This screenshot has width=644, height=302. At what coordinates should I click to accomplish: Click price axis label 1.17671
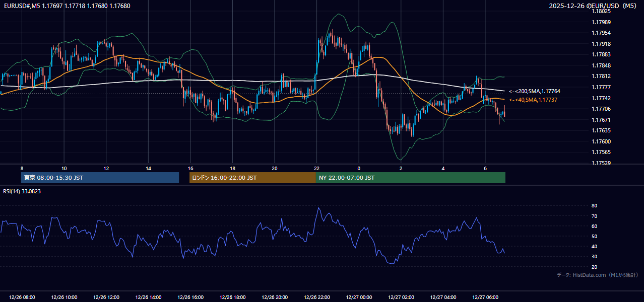[601, 120]
